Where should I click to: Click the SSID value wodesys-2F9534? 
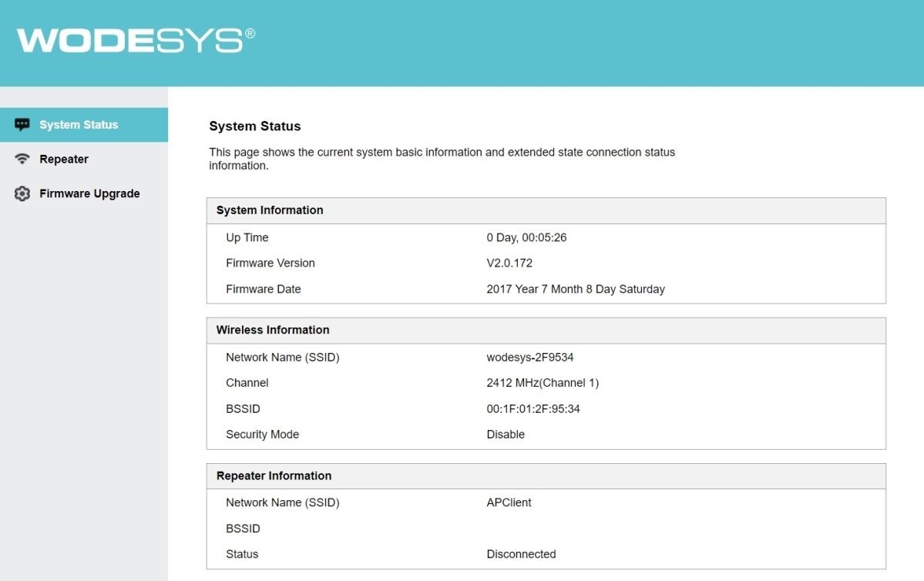(530, 358)
